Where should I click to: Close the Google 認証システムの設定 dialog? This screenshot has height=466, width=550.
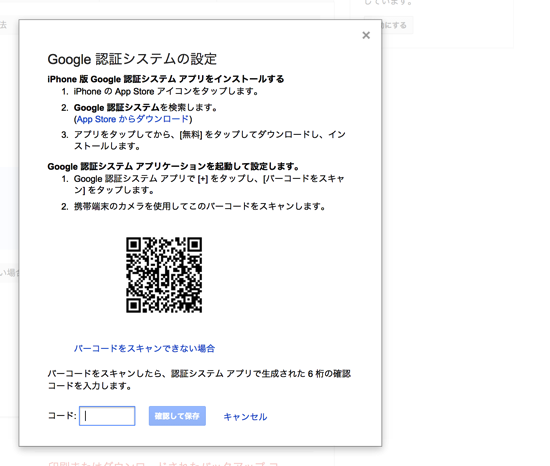(366, 35)
